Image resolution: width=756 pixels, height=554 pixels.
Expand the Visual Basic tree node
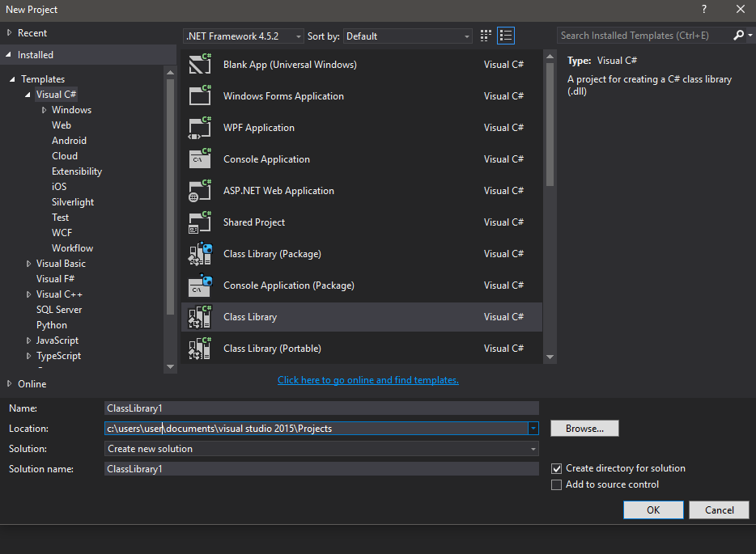[28, 264]
